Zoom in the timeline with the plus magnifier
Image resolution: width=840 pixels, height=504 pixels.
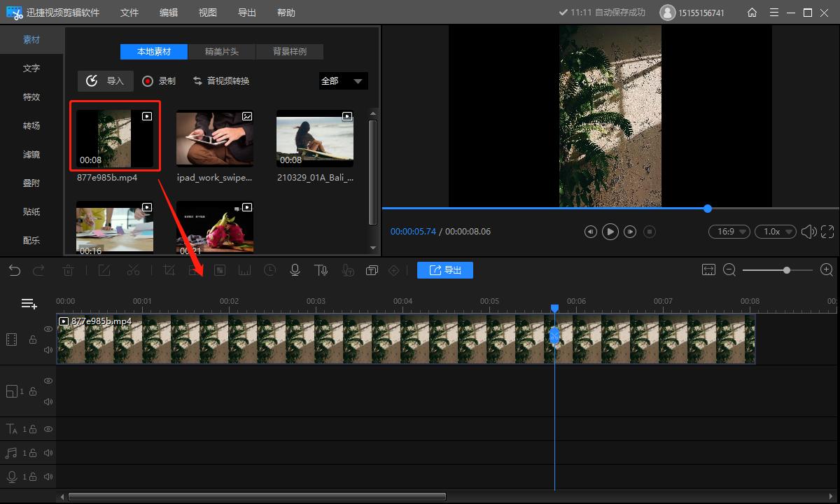tap(826, 270)
